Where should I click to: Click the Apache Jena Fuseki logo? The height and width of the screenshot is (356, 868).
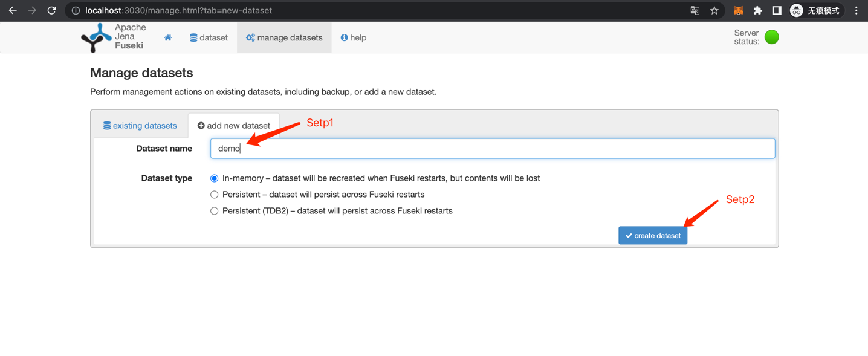pos(114,37)
